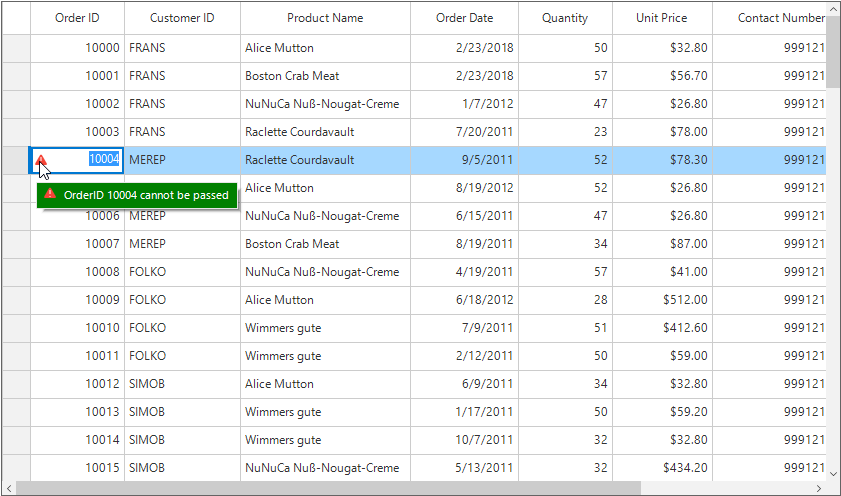Select Order ID cell 10011
Image resolution: width=841 pixels, height=496 pixels.
(77, 356)
